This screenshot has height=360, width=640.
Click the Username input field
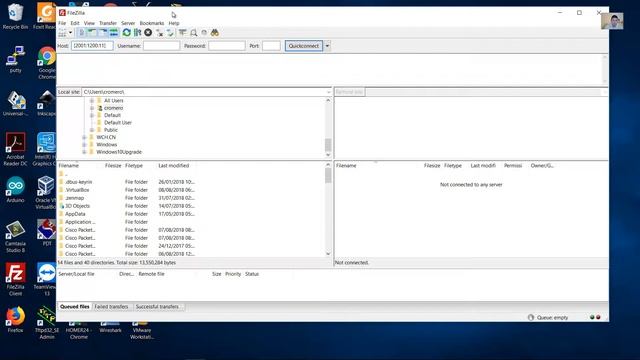point(161,46)
